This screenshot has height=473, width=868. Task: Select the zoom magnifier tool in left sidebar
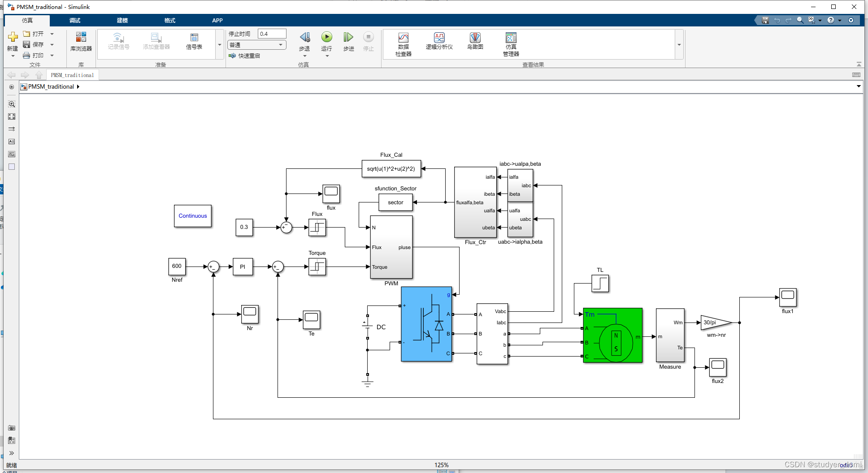(x=12, y=103)
